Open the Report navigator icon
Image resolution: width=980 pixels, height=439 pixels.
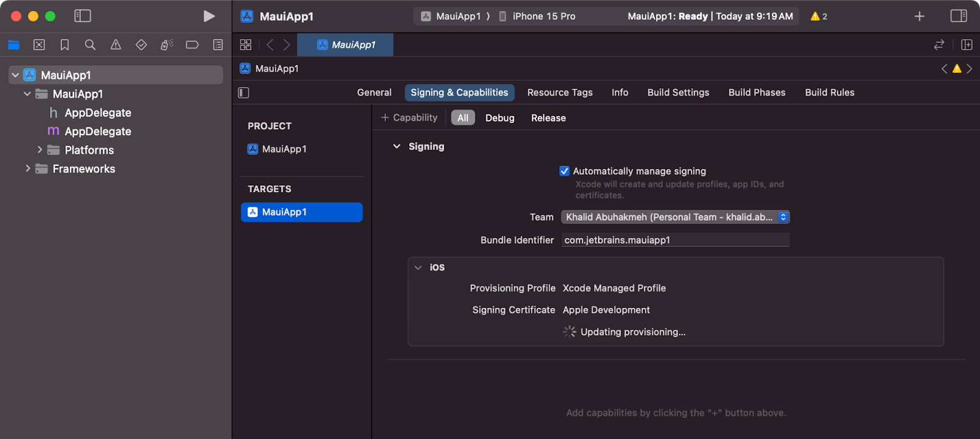pos(217,45)
